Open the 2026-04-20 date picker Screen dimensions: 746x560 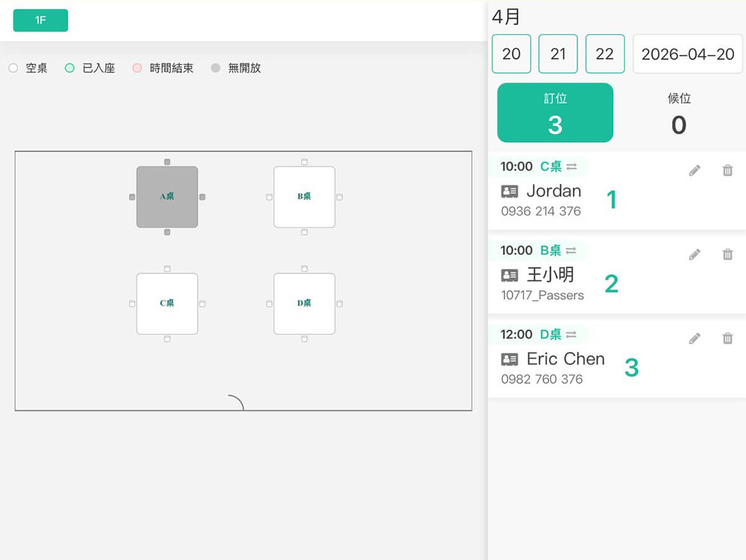coord(688,54)
